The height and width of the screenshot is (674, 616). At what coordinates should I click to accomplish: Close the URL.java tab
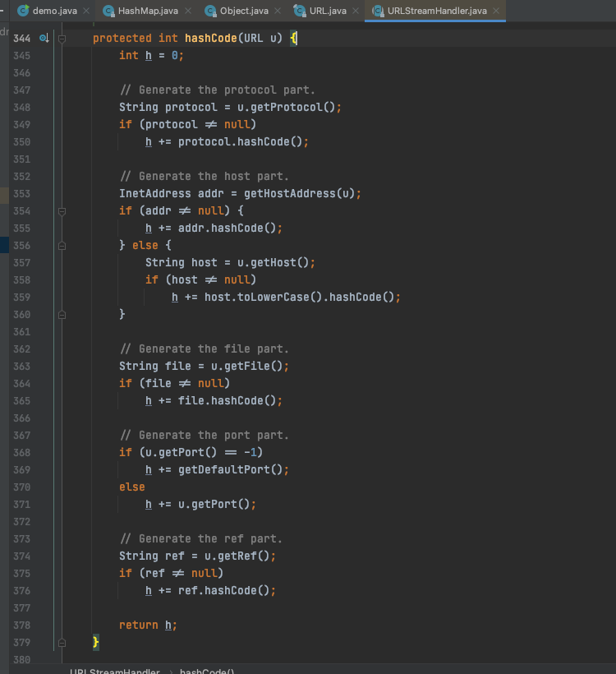point(356,11)
